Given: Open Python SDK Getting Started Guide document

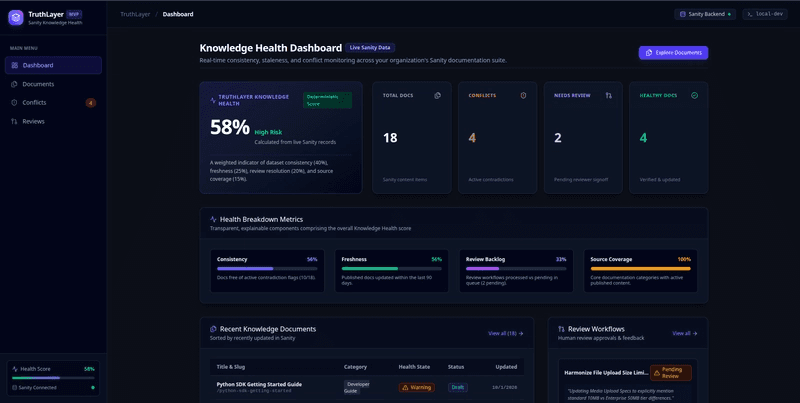Looking at the screenshot, I should tap(259, 384).
